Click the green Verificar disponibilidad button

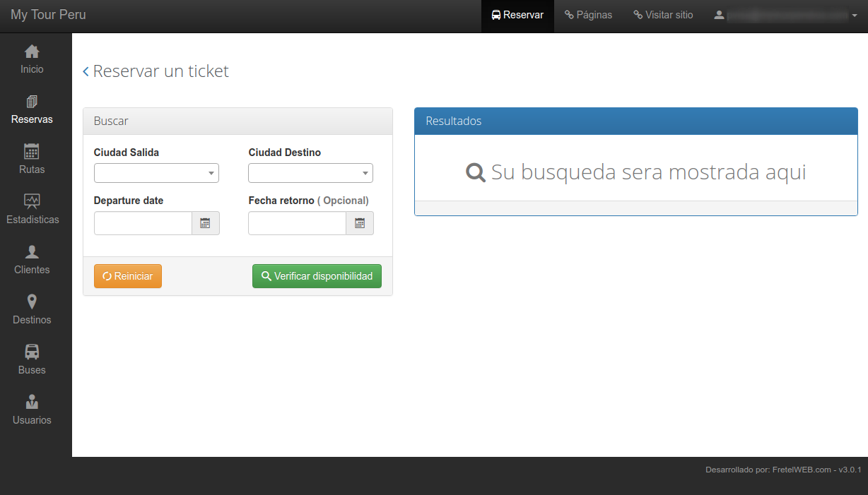[x=317, y=276]
